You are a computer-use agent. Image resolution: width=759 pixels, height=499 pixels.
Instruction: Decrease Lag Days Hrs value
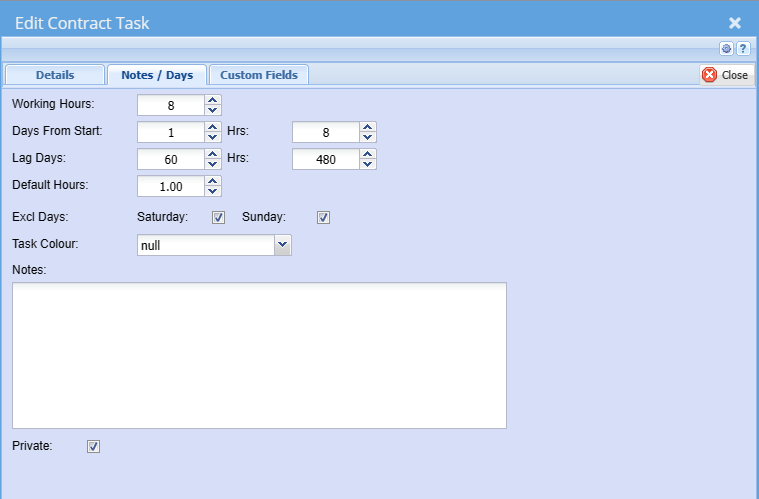click(367, 165)
